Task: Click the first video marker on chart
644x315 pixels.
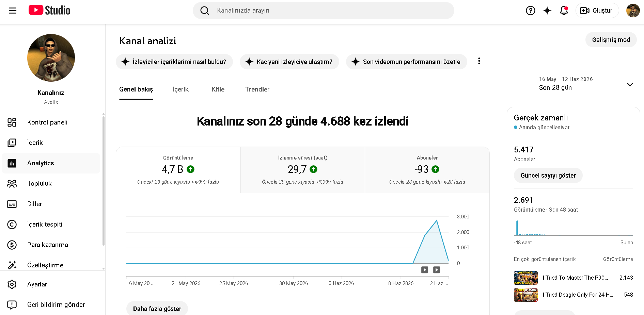Action: point(425,270)
